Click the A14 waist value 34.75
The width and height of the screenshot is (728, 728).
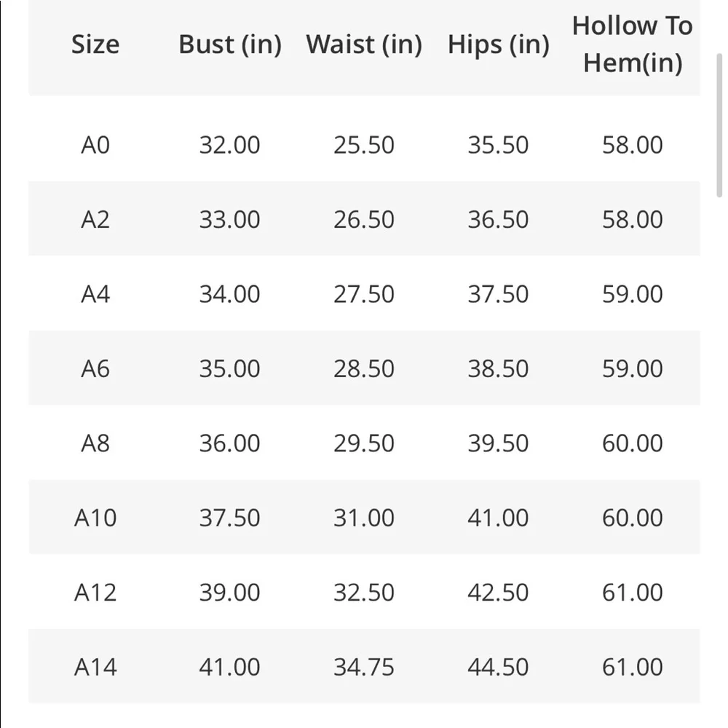point(364,667)
